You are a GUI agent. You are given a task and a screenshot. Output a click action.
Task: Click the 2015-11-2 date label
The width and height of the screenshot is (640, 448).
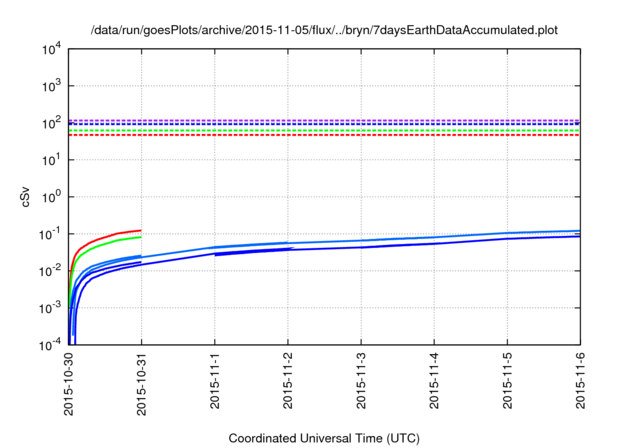pyautogui.click(x=288, y=380)
